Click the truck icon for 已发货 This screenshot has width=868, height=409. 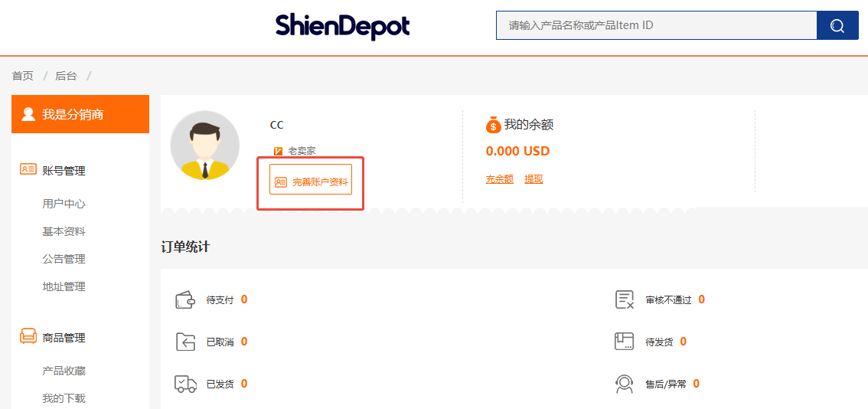pos(185,384)
